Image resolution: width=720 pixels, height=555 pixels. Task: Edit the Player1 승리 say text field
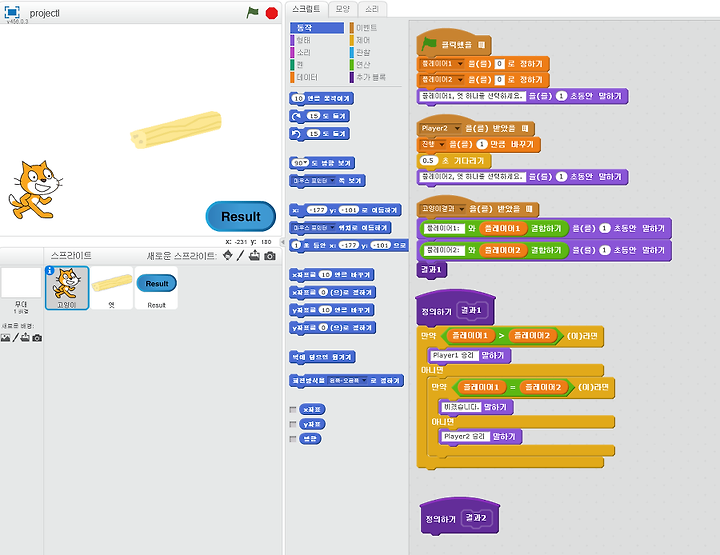click(x=453, y=355)
